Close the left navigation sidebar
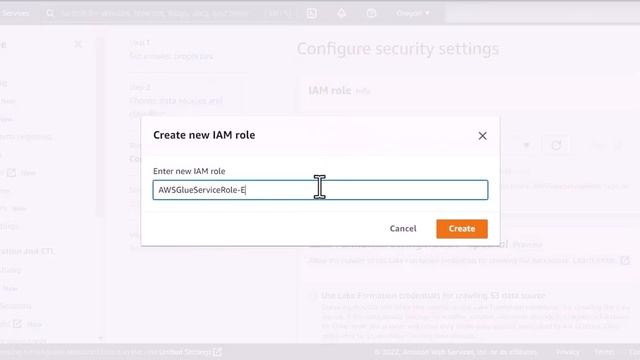This screenshot has height=360, width=640. pyautogui.click(x=78, y=44)
